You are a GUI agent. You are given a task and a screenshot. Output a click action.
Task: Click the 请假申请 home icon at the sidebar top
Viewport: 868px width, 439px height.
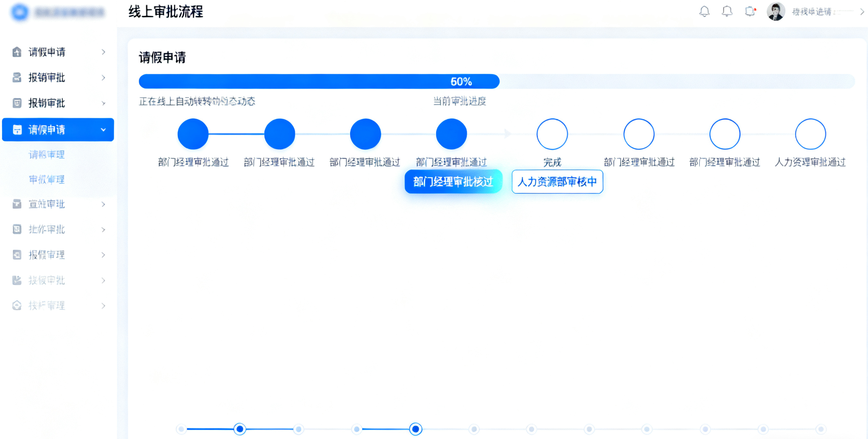click(x=17, y=52)
